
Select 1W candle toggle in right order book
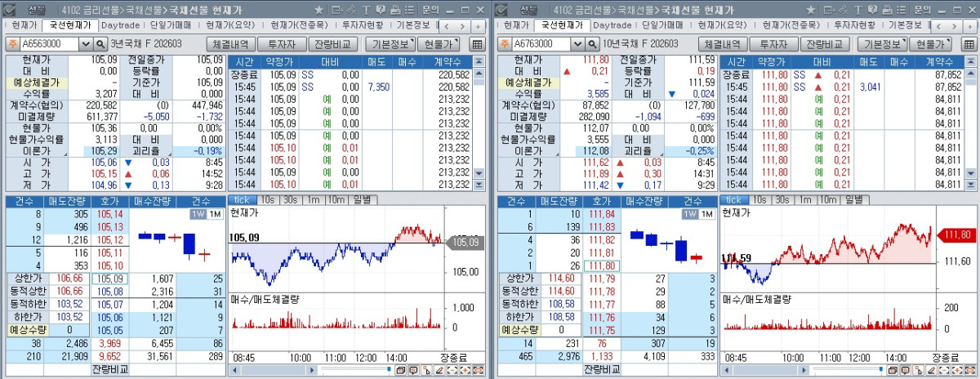tap(688, 214)
